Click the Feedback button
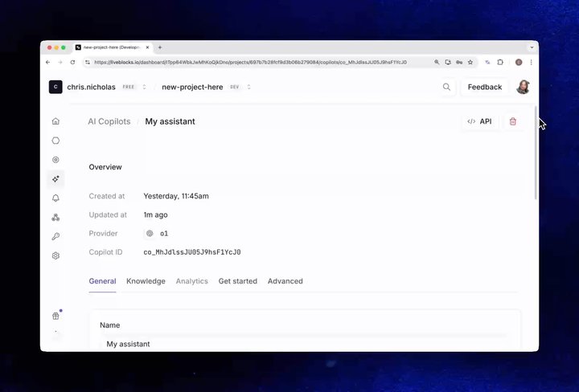 [x=484, y=87]
